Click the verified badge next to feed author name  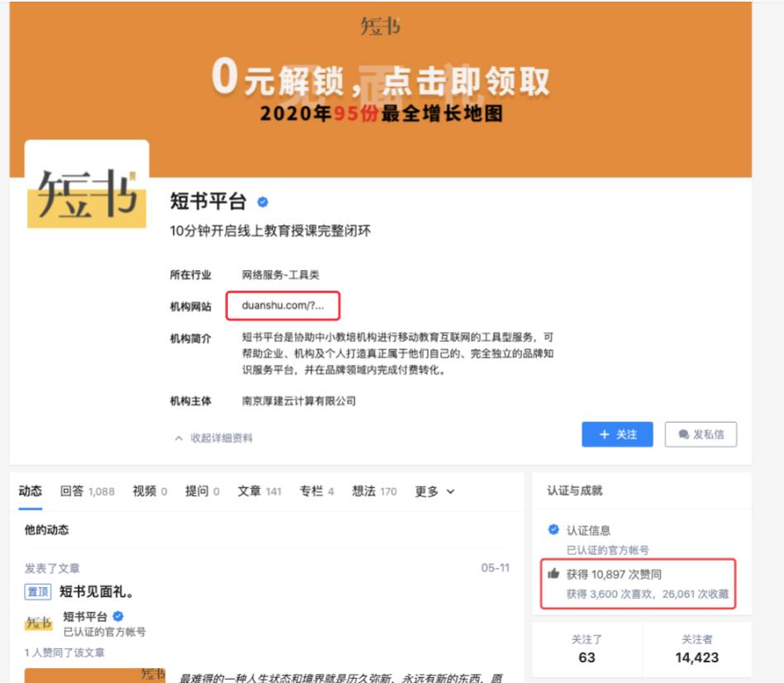coord(118,616)
